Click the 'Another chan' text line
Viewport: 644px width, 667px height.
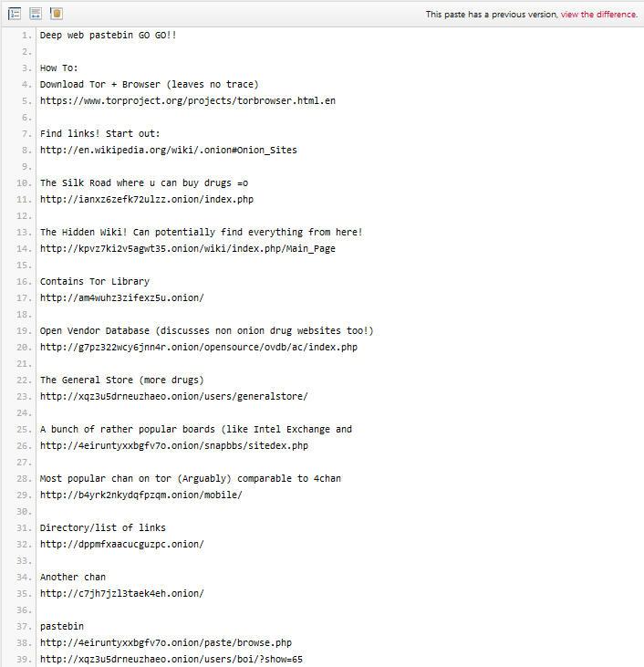pyautogui.click(x=73, y=578)
